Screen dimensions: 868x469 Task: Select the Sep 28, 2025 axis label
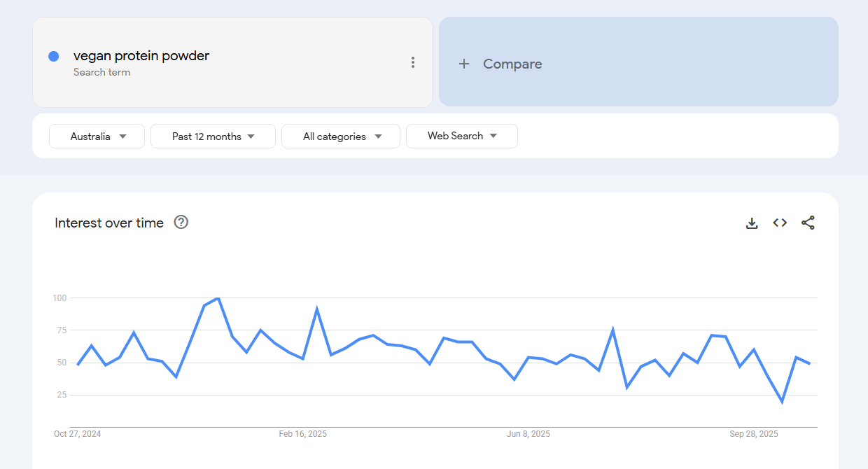[754, 434]
